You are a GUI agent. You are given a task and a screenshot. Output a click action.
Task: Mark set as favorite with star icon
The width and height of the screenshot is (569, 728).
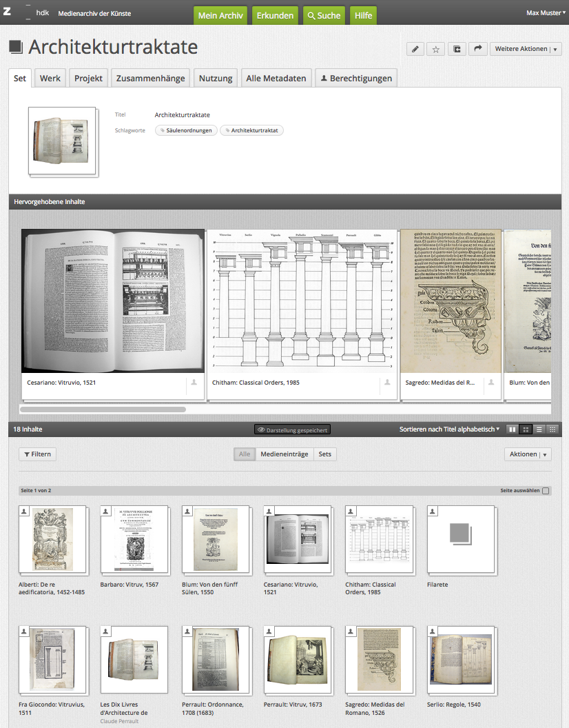(435, 49)
